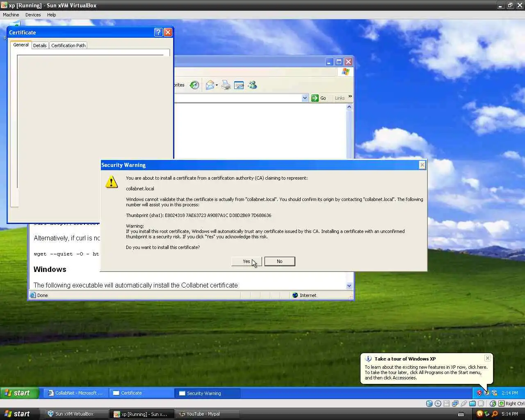
Task: Click the VirtualBox USB status icon
Action: pyautogui.click(x=464, y=404)
